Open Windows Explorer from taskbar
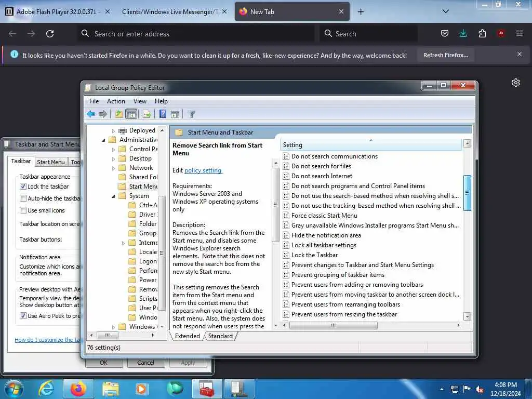The image size is (532, 399). (110, 389)
